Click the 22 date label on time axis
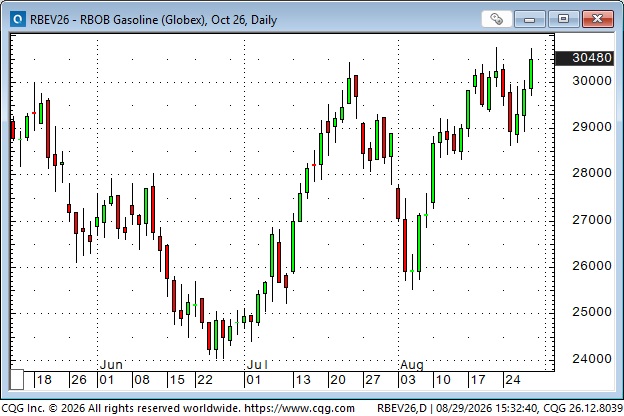The width and height of the screenshot is (624, 416). (x=205, y=380)
